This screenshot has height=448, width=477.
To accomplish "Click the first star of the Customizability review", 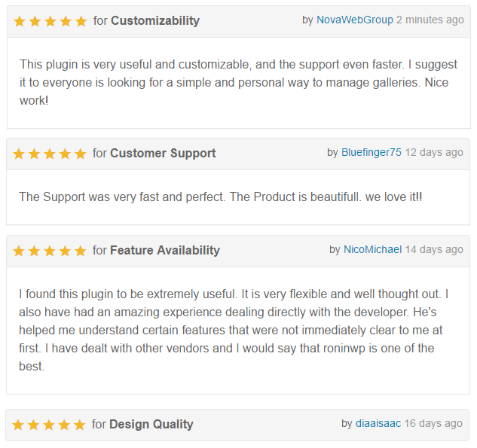I will (x=20, y=21).
